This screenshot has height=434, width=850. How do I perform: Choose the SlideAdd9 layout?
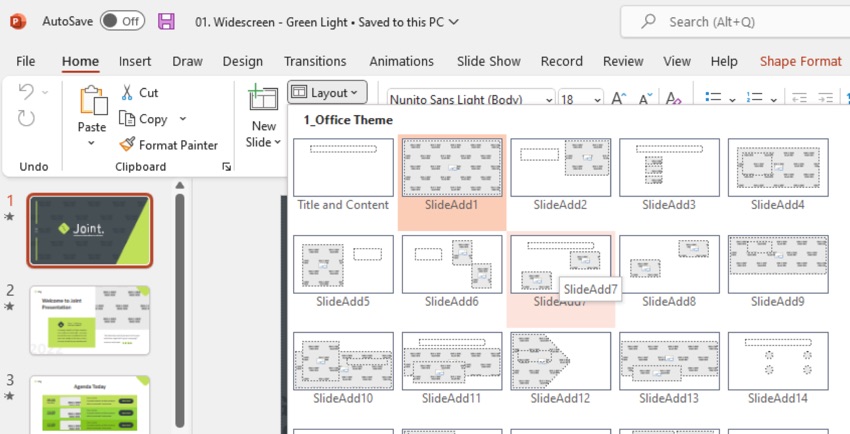pos(778,271)
